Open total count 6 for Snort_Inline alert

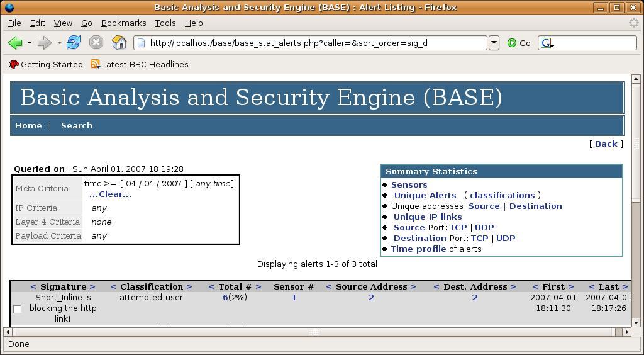tap(225, 298)
